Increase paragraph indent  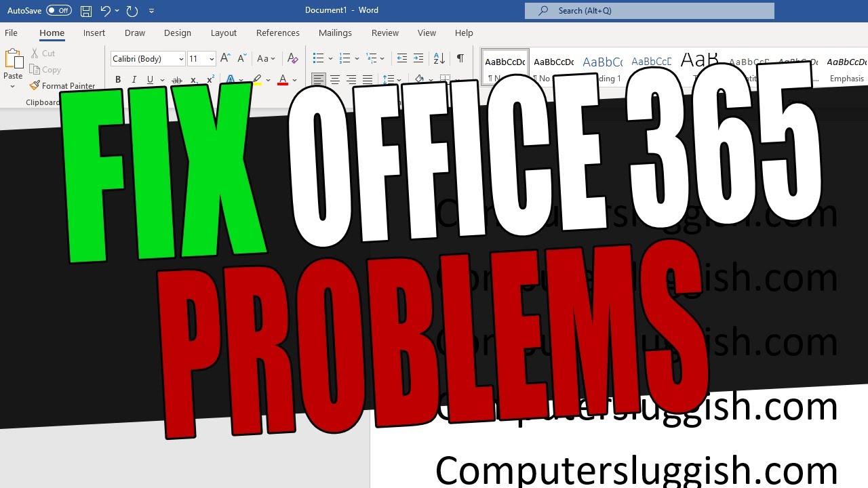point(418,59)
